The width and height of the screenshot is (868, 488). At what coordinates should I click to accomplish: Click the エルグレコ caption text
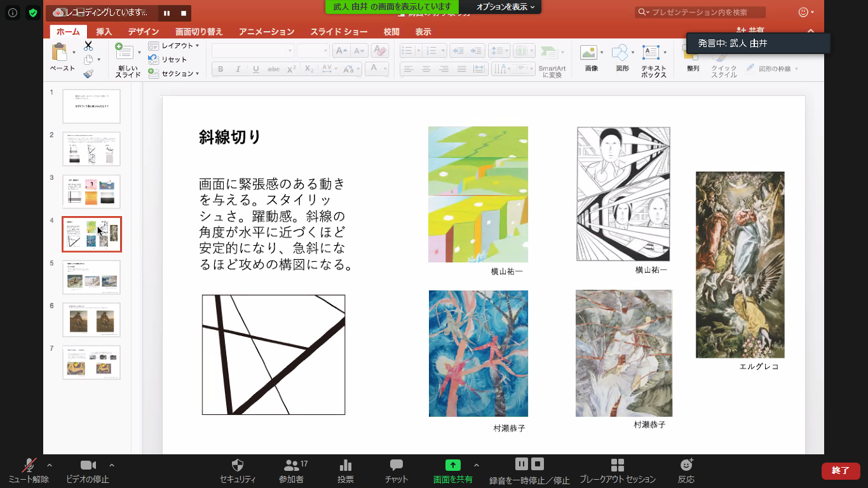pyautogui.click(x=759, y=367)
